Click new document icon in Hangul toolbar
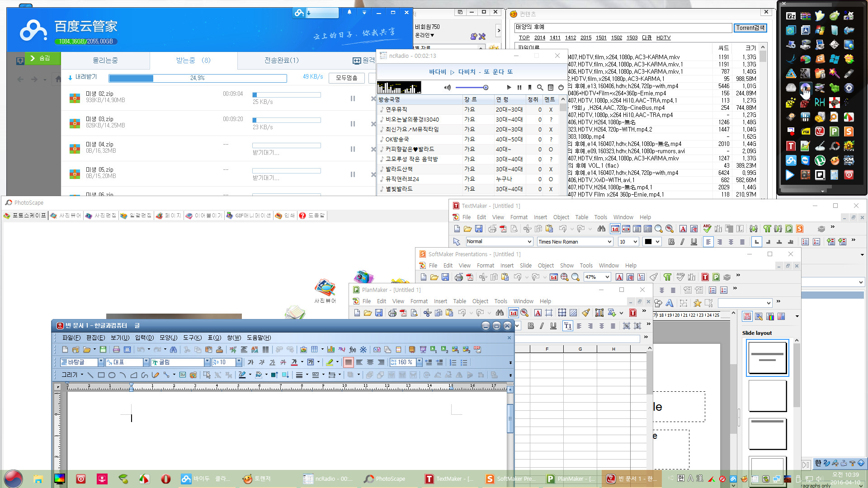The image size is (868, 488). tap(65, 349)
